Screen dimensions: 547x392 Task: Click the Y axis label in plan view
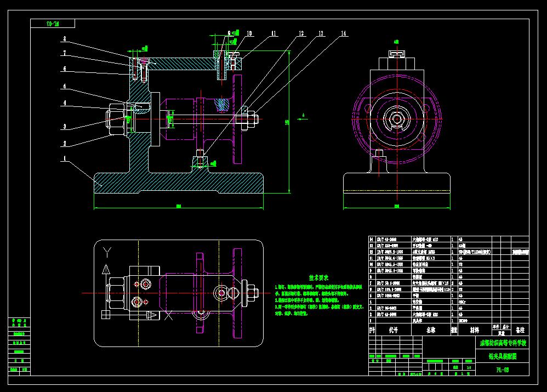tap(107, 252)
